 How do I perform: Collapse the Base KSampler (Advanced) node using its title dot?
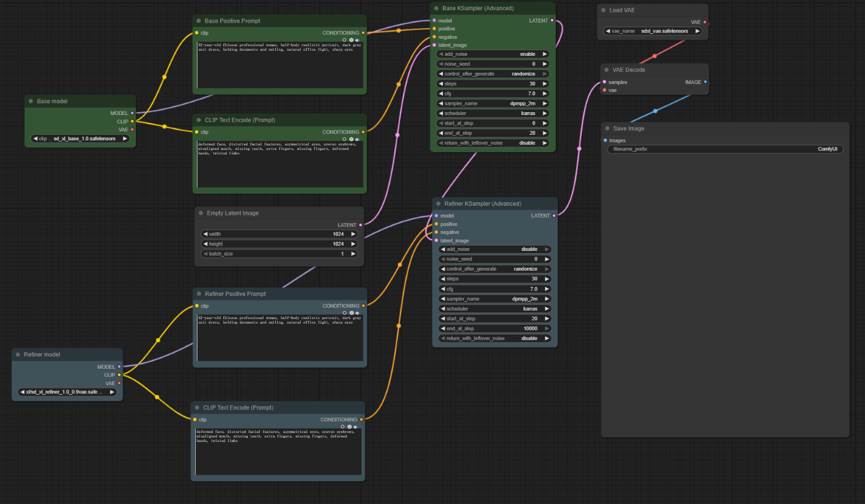coord(436,8)
